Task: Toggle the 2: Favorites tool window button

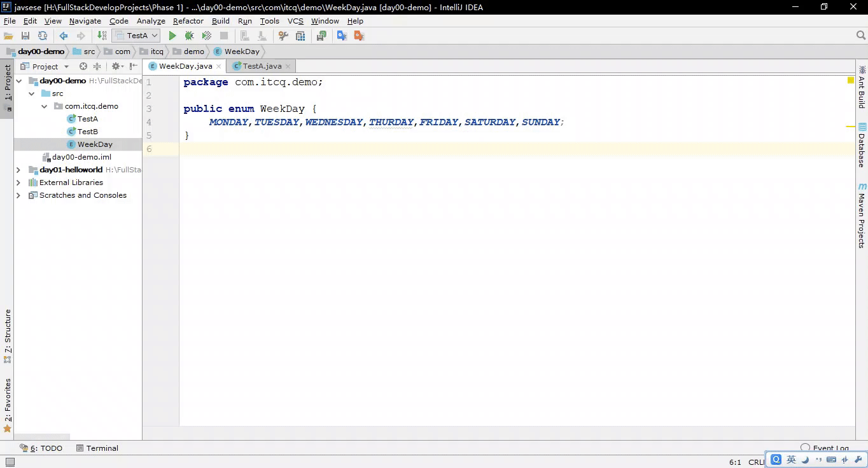Action: [x=7, y=405]
